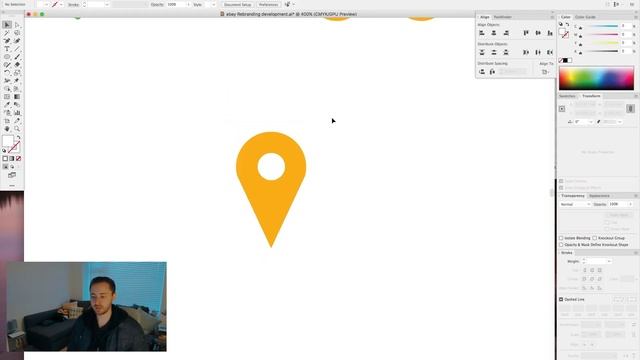Image resolution: width=640 pixels, height=360 pixels.
Task: Click Vertical Align Center icon
Action: coord(538,33)
